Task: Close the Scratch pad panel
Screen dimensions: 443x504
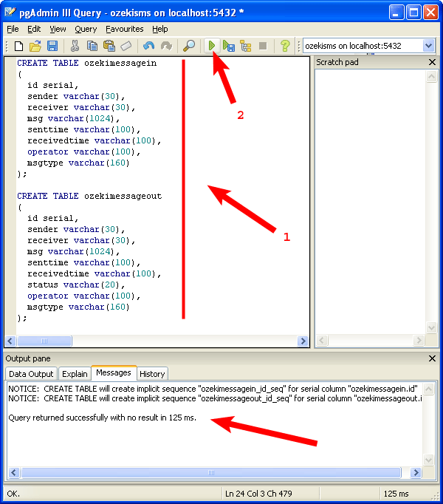Action: [x=433, y=62]
